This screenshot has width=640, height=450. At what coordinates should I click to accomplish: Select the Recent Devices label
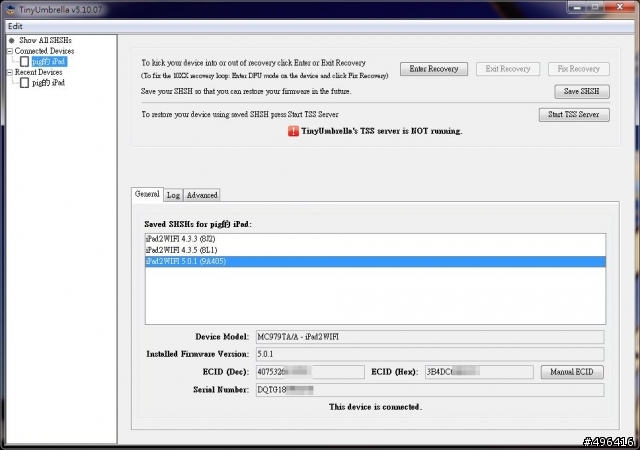coord(39,72)
